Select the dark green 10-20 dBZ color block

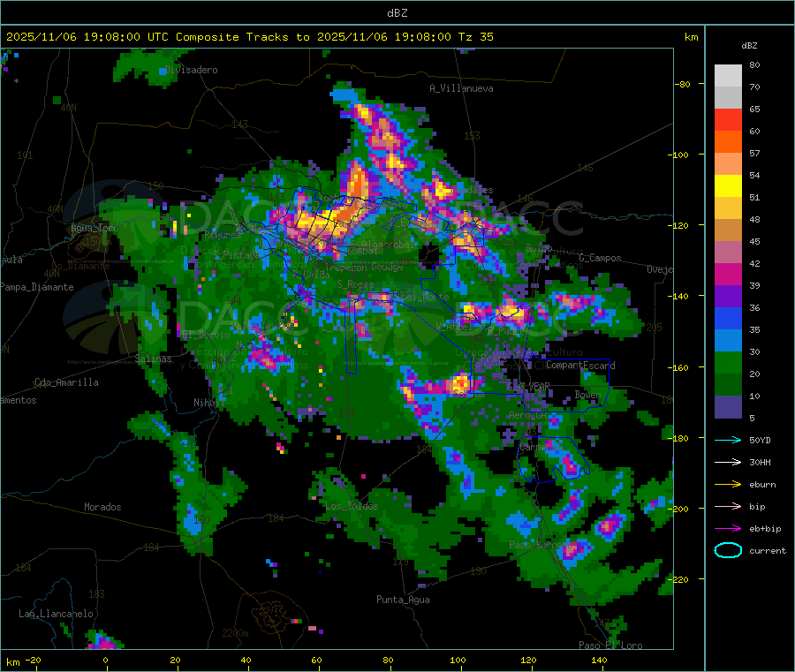[728, 384]
